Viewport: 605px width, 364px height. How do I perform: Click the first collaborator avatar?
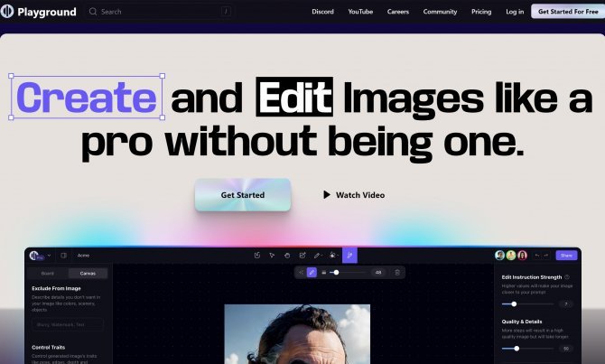(x=499, y=255)
